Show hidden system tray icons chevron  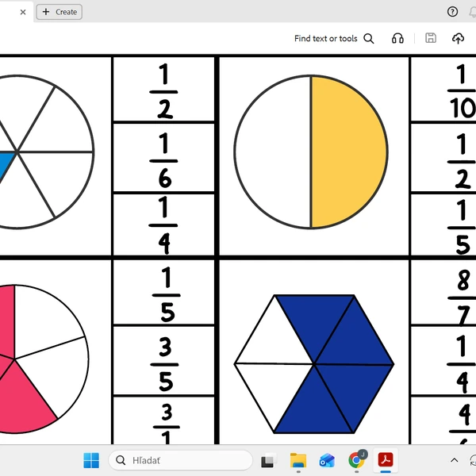click(x=454, y=460)
